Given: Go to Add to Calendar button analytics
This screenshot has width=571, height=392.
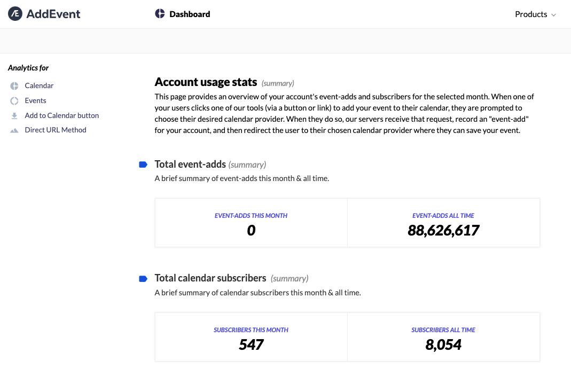Looking at the screenshot, I should 61,115.
